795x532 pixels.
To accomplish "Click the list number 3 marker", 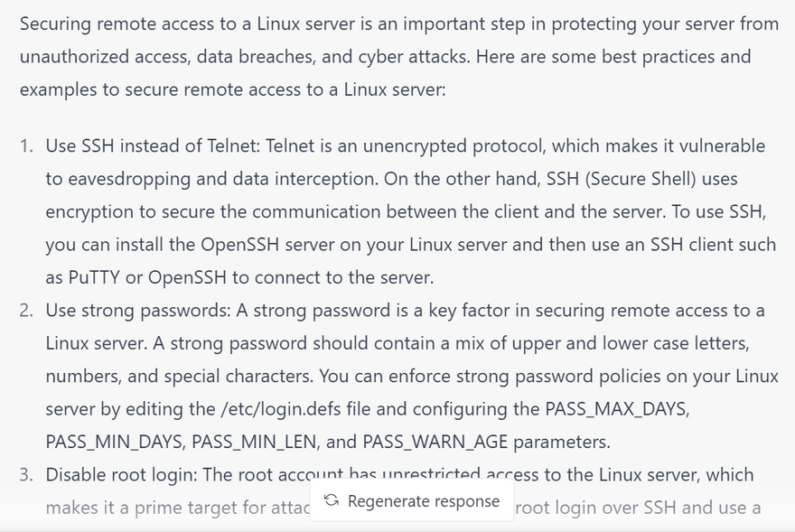I will pyautogui.click(x=26, y=475).
